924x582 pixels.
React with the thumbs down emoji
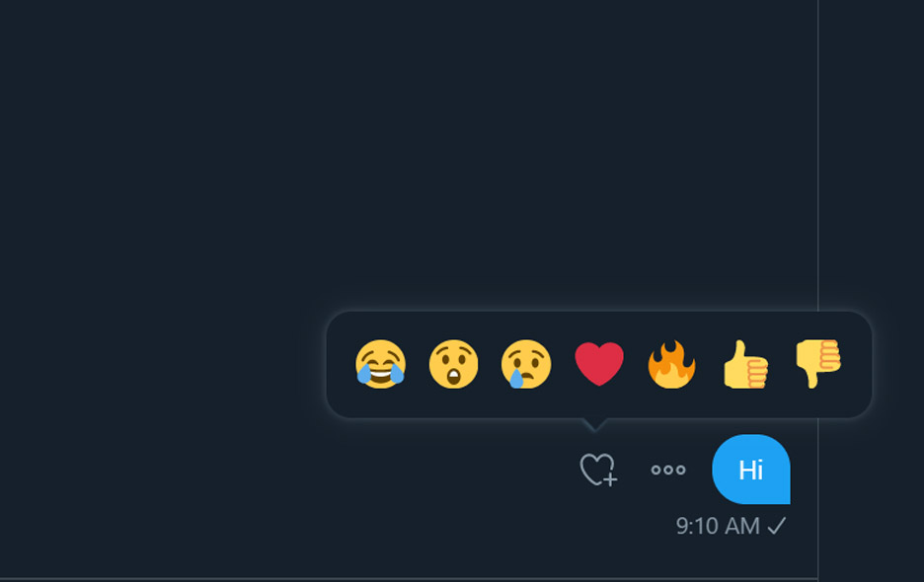click(x=817, y=363)
